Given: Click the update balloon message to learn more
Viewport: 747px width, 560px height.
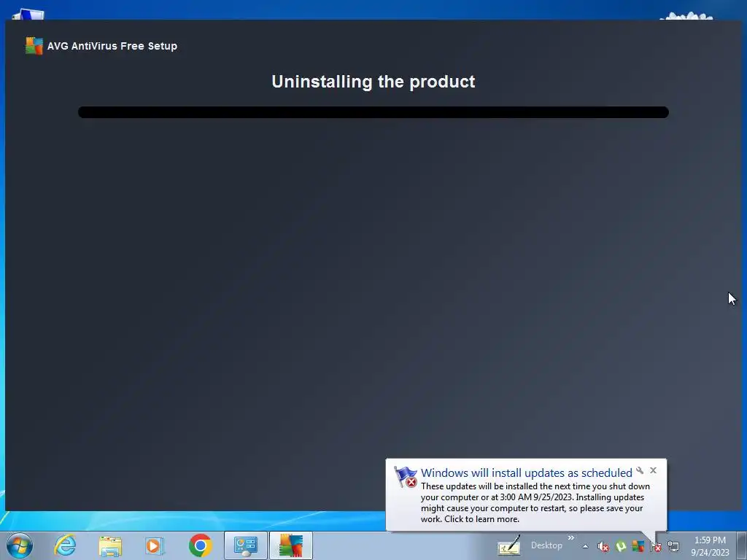Looking at the screenshot, I should pyautogui.click(x=535, y=502).
